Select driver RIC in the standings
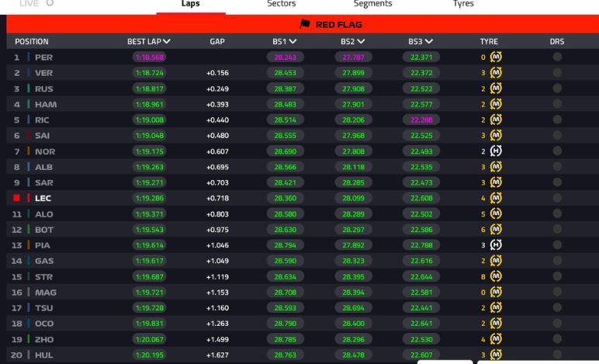599x364 pixels. coord(42,120)
